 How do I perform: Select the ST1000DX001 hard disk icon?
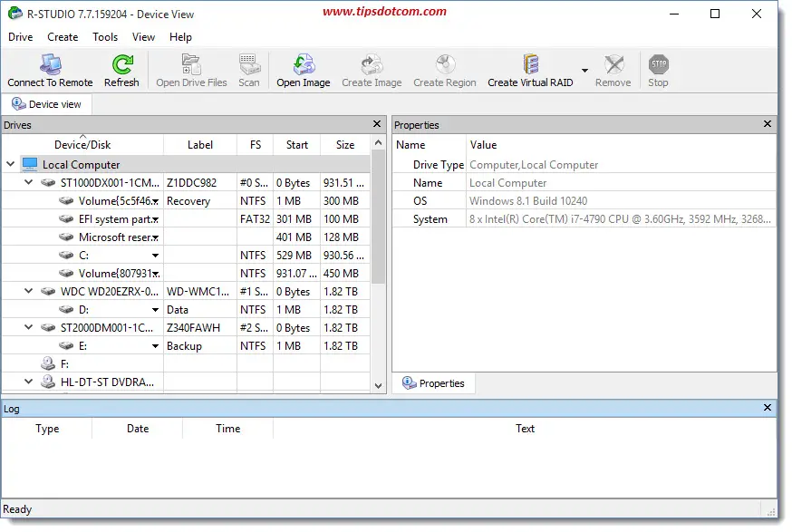48,182
